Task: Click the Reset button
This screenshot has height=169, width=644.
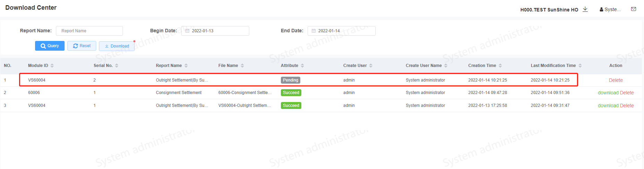Action: [82, 46]
